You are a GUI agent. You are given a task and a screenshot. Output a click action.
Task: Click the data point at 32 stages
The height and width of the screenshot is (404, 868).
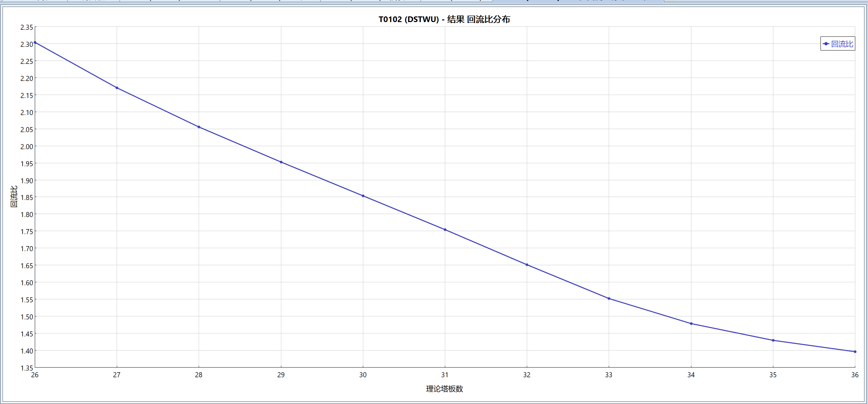pyautogui.click(x=527, y=265)
